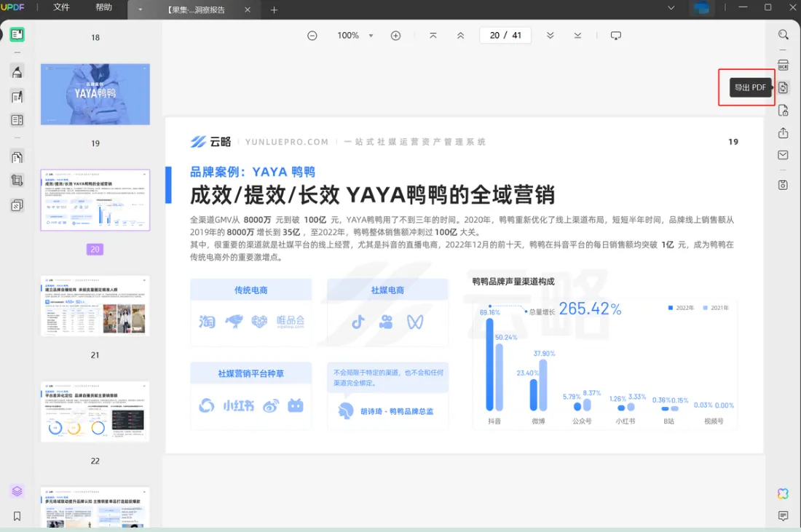Viewport: 801px width, 532px height.
Task: Send the file by email icon
Action: [783, 155]
